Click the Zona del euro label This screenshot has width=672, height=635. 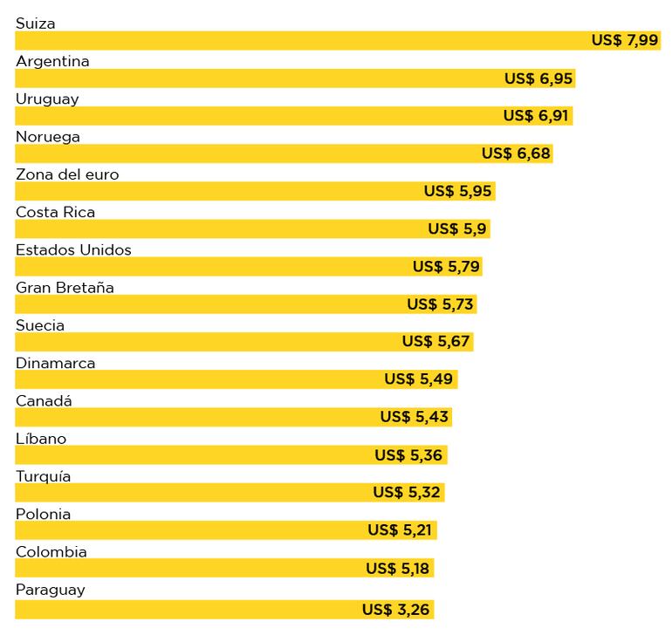tap(67, 174)
